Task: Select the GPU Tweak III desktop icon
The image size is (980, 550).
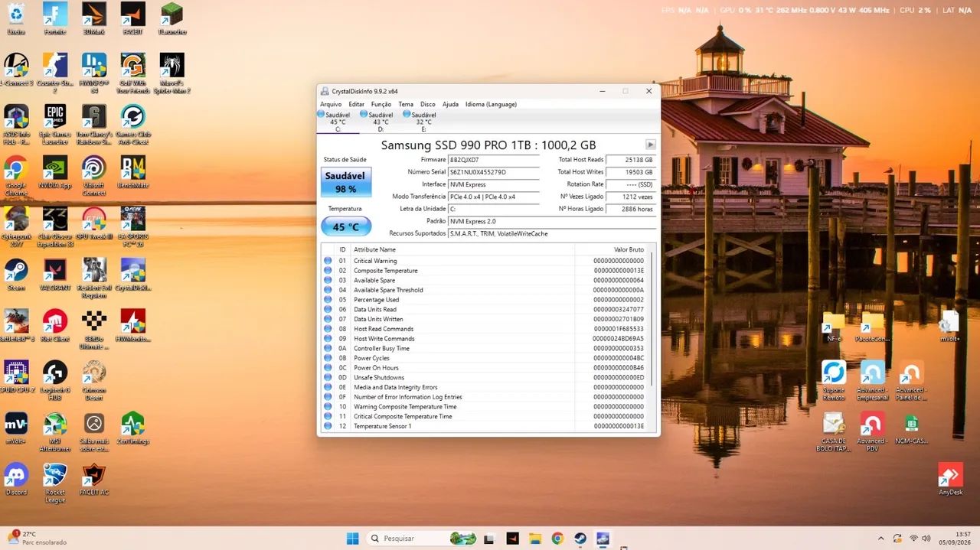Action: click(94, 223)
